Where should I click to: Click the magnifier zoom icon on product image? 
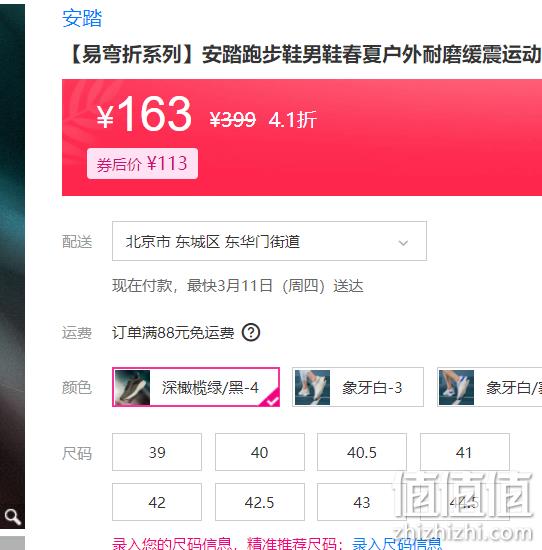12,516
